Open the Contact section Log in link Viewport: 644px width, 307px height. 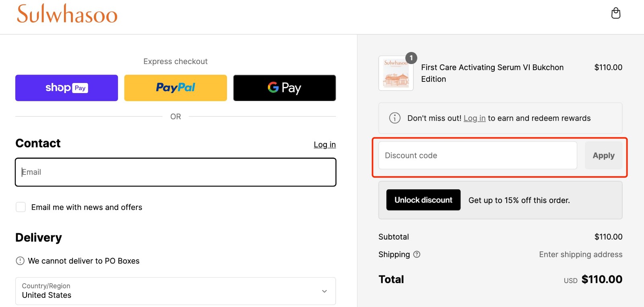point(324,144)
